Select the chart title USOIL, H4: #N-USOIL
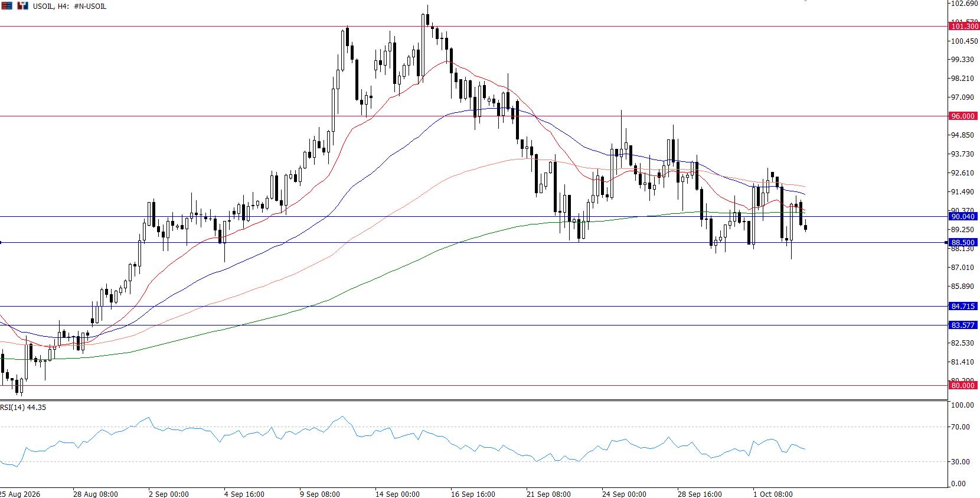 (x=70, y=6)
